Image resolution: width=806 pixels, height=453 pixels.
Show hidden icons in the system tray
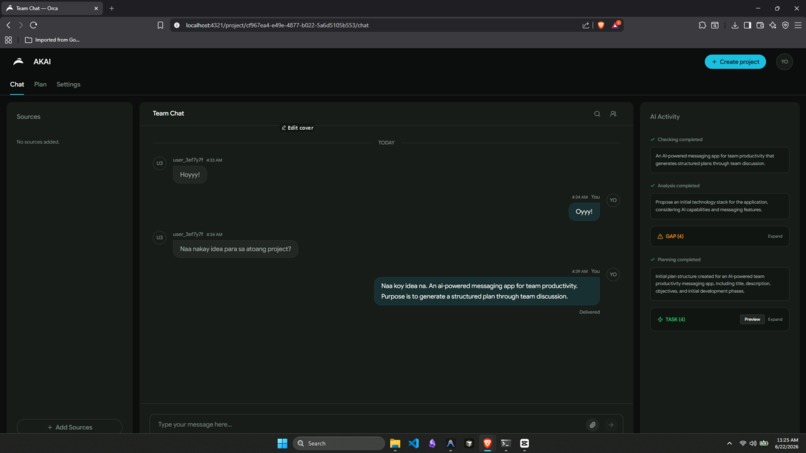tap(729, 443)
